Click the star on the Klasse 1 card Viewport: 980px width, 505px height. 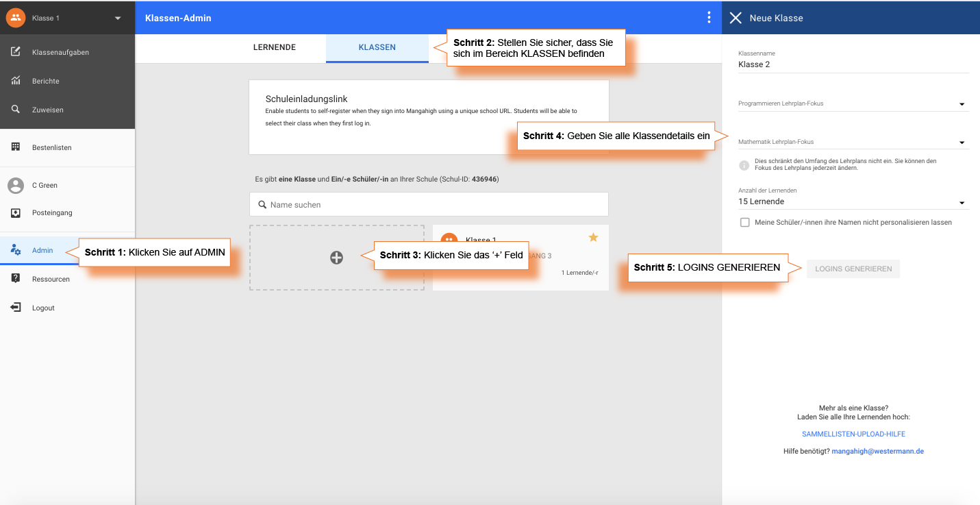(593, 237)
